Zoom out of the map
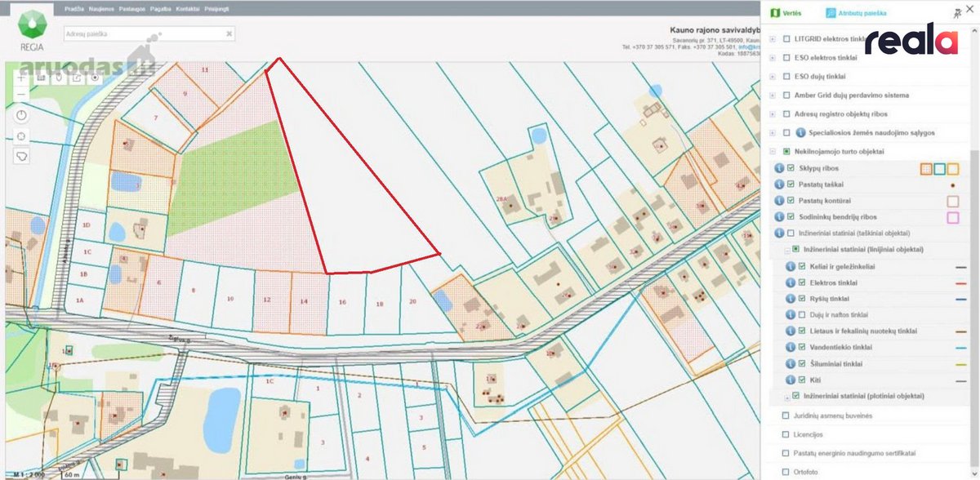Image resolution: width=980 pixels, height=480 pixels. pos(21,95)
